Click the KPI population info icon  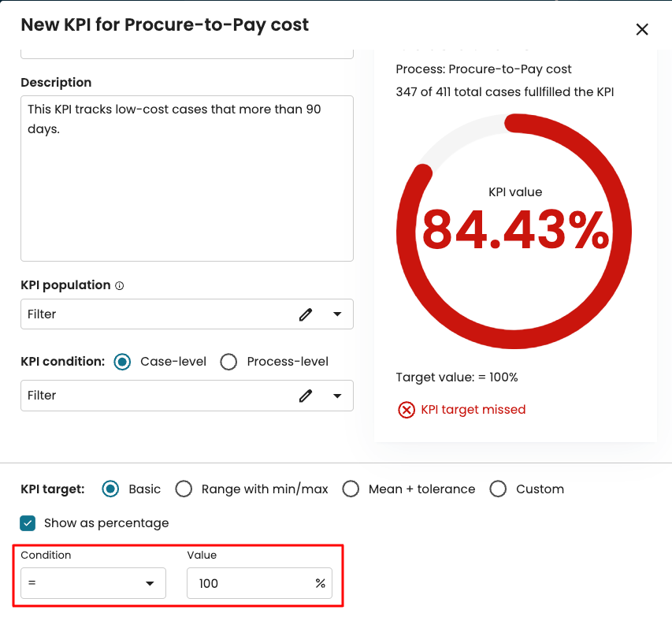point(120,286)
